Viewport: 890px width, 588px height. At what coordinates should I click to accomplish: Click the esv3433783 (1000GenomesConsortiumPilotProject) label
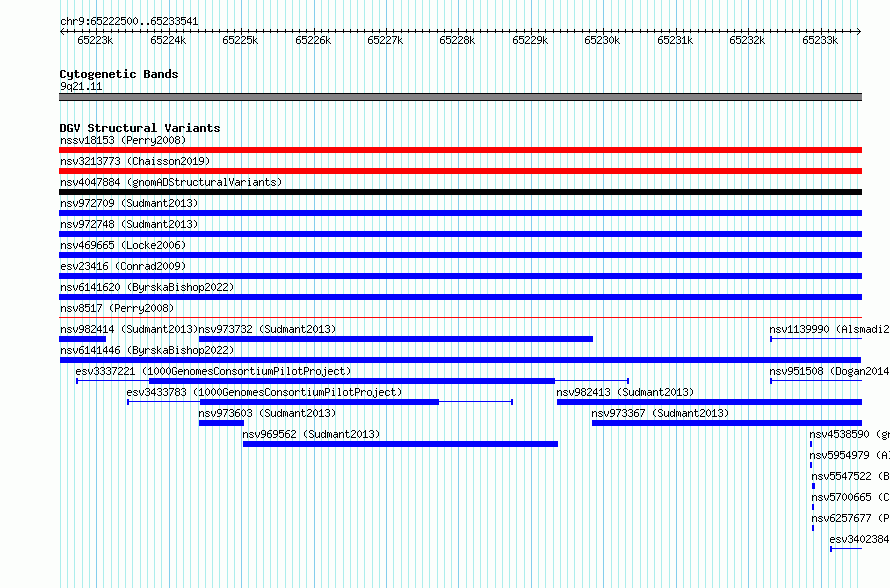coord(264,392)
